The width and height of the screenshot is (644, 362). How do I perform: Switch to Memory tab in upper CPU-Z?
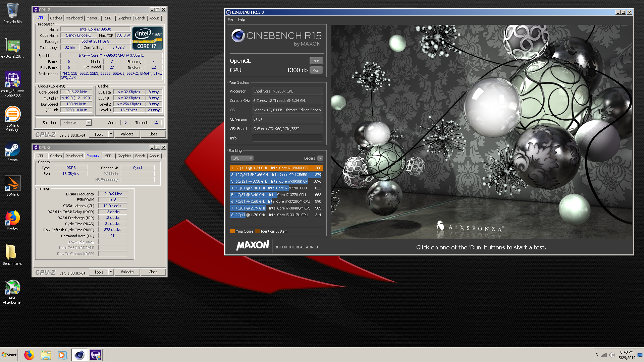(93, 18)
